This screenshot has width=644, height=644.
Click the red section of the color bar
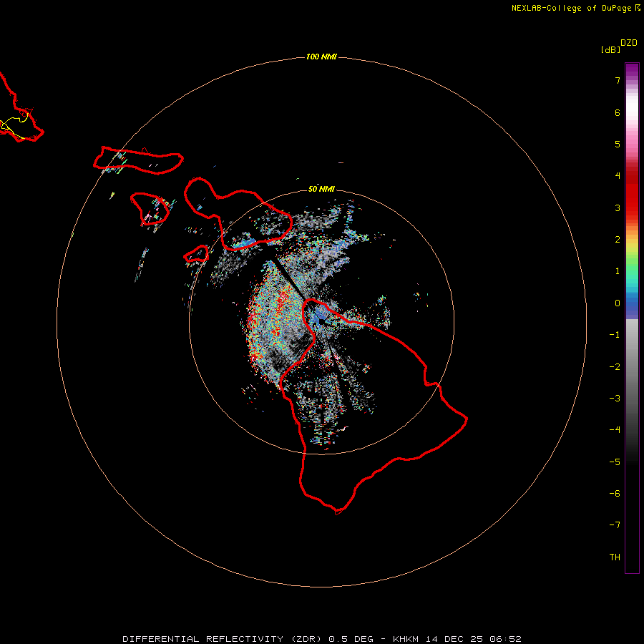click(632, 193)
